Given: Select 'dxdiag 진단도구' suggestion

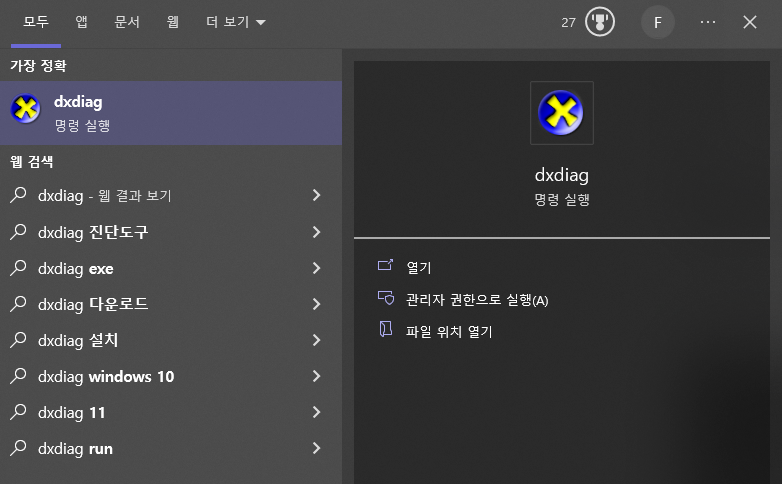Looking at the screenshot, I should (x=171, y=232).
